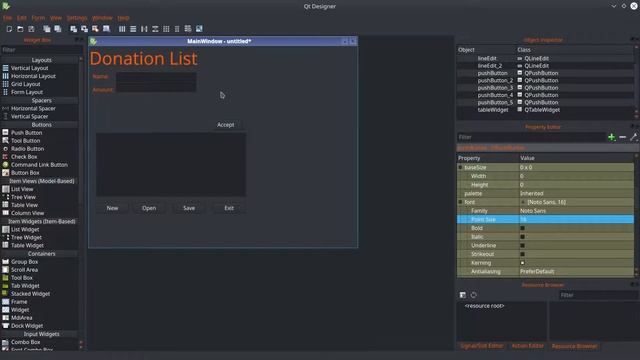640x360 pixels.
Task: Click the Bring to Front toolbar icon
Action: point(58,29)
